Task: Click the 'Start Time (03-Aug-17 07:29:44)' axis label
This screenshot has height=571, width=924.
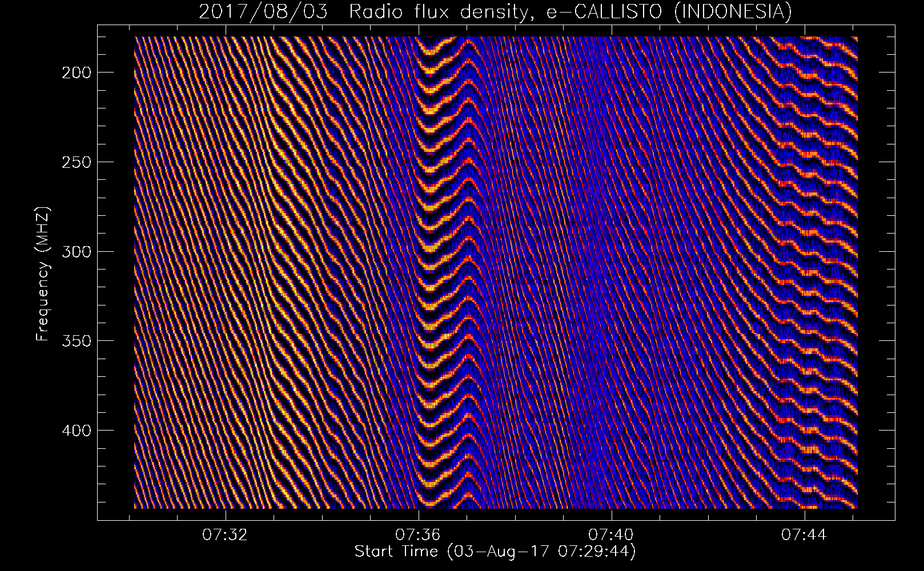Action: coord(495,552)
